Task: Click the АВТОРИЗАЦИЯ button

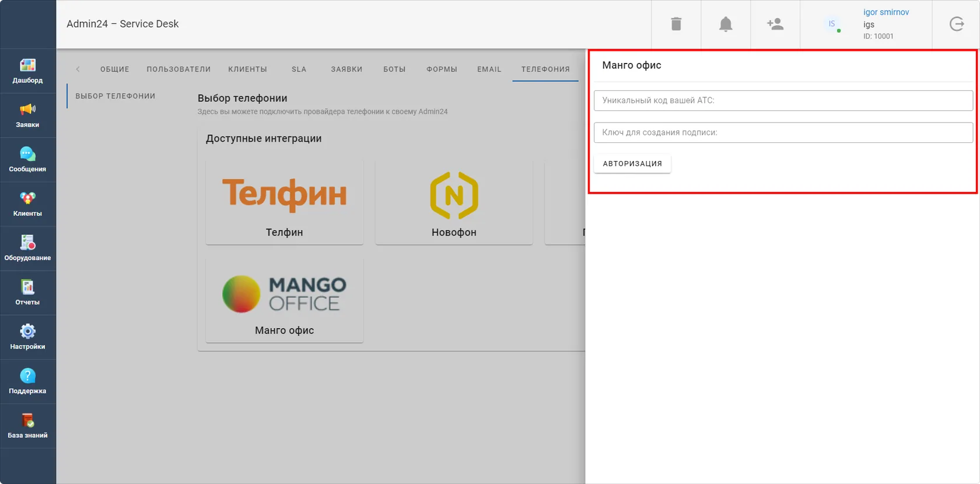Action: (632, 164)
